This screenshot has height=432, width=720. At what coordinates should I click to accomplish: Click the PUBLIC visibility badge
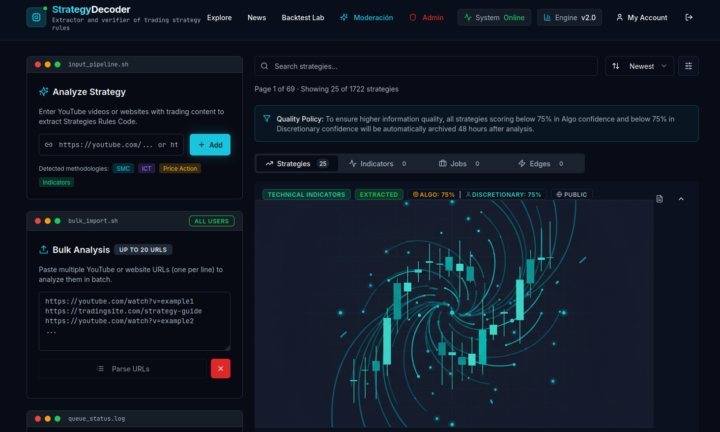(x=572, y=195)
